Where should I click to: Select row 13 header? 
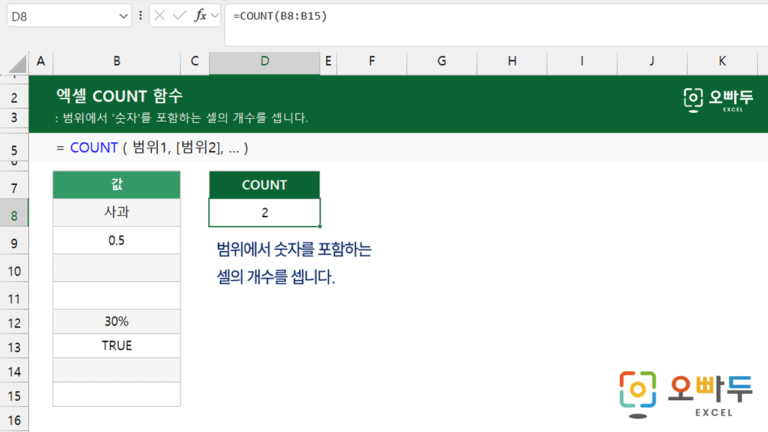pyautogui.click(x=14, y=347)
